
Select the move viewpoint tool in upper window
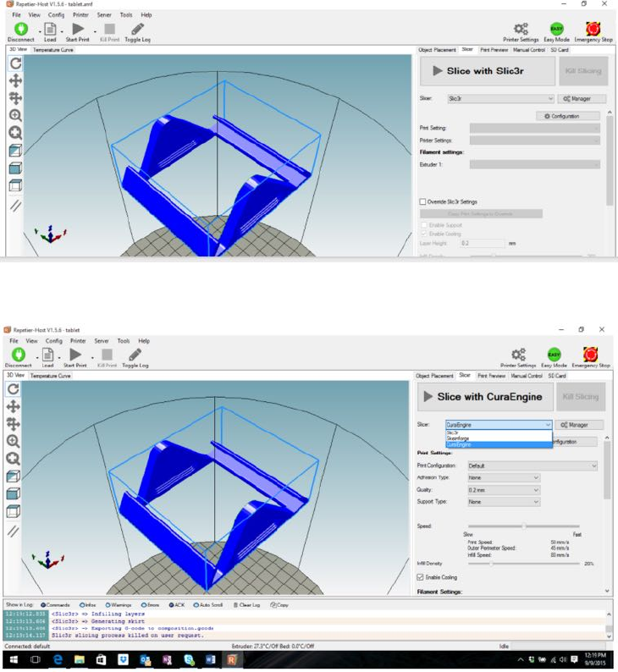point(16,80)
